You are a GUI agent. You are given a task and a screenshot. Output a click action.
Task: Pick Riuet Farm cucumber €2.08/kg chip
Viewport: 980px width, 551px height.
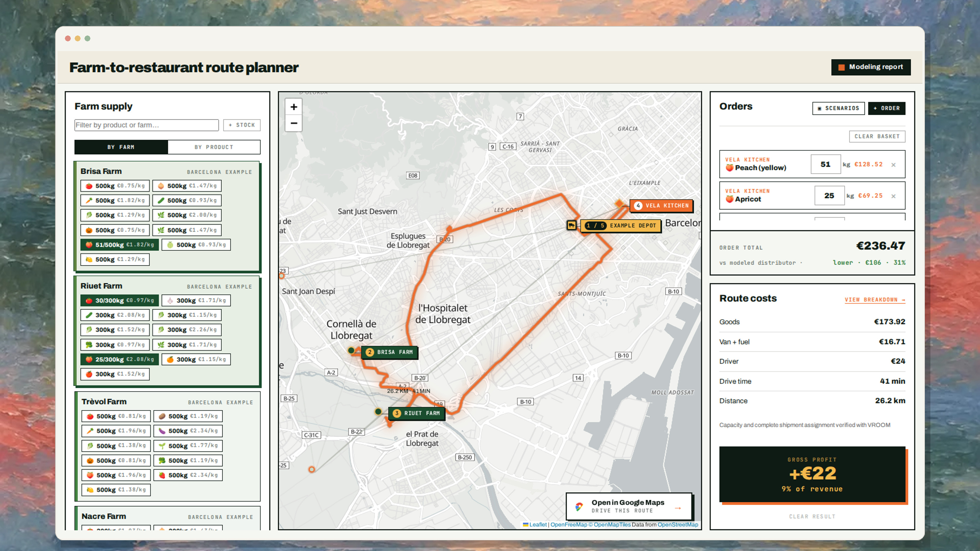pyautogui.click(x=115, y=315)
